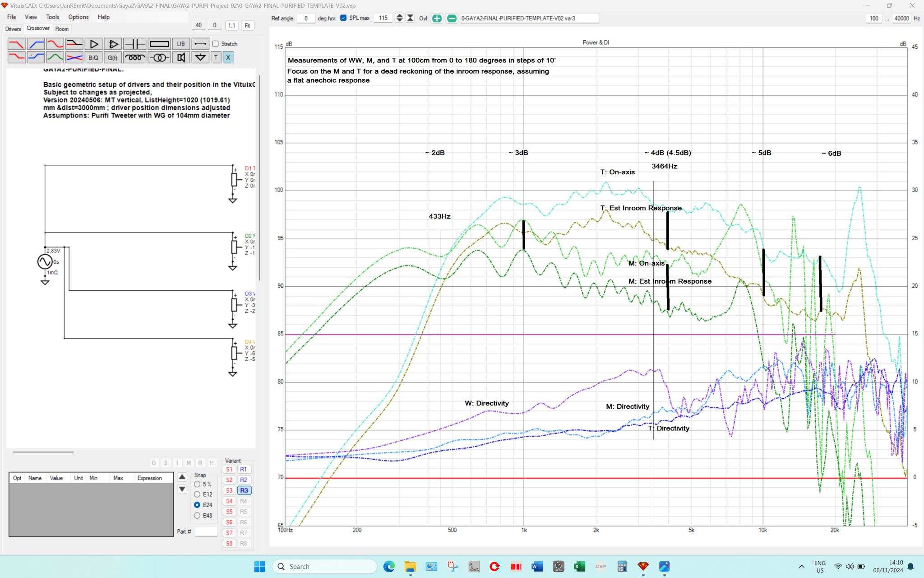Click the 1:1 zoom button
Screen dimensions: 924x578
231,25
